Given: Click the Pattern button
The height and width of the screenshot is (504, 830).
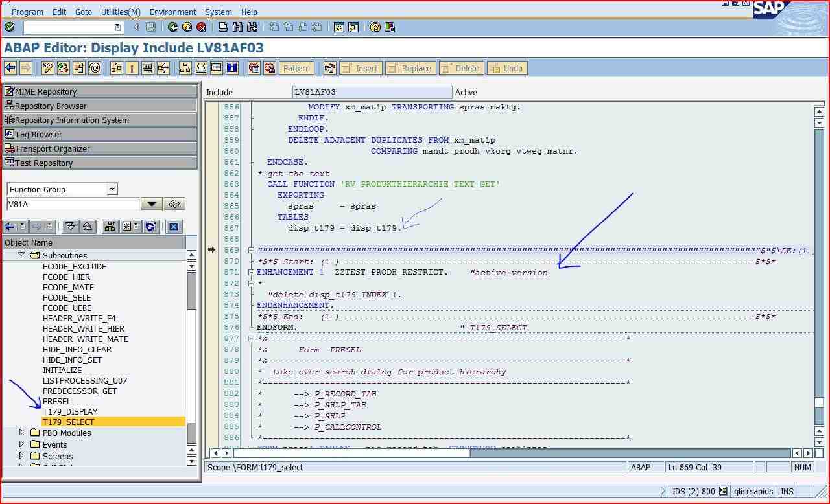Looking at the screenshot, I should [x=296, y=68].
